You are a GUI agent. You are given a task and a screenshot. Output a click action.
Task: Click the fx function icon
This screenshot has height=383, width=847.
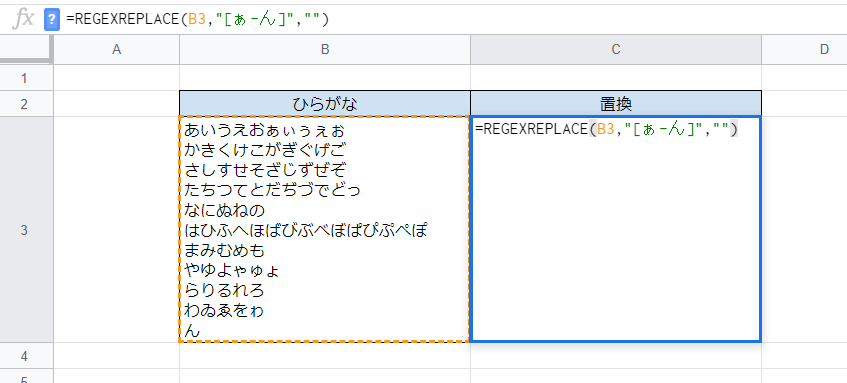tap(23, 20)
